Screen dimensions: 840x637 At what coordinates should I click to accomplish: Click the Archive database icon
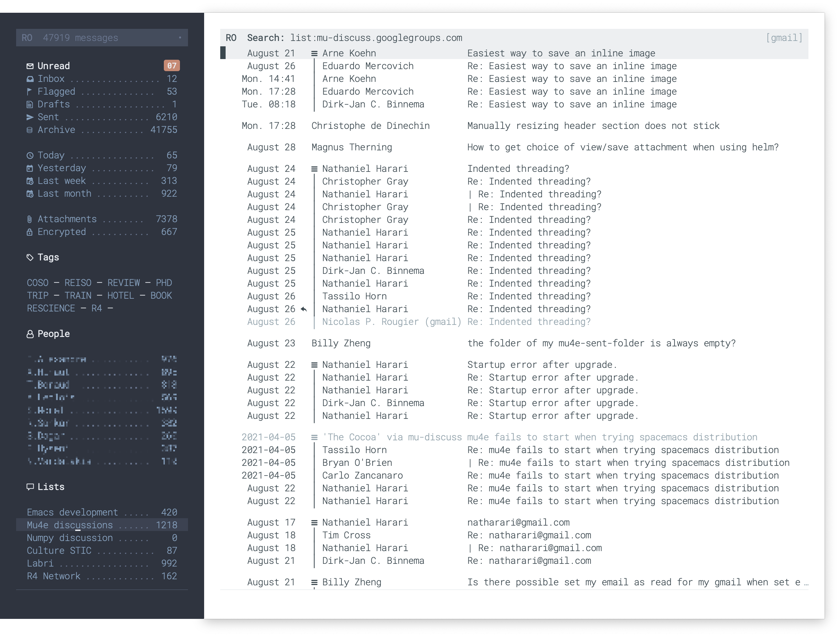coord(30,130)
